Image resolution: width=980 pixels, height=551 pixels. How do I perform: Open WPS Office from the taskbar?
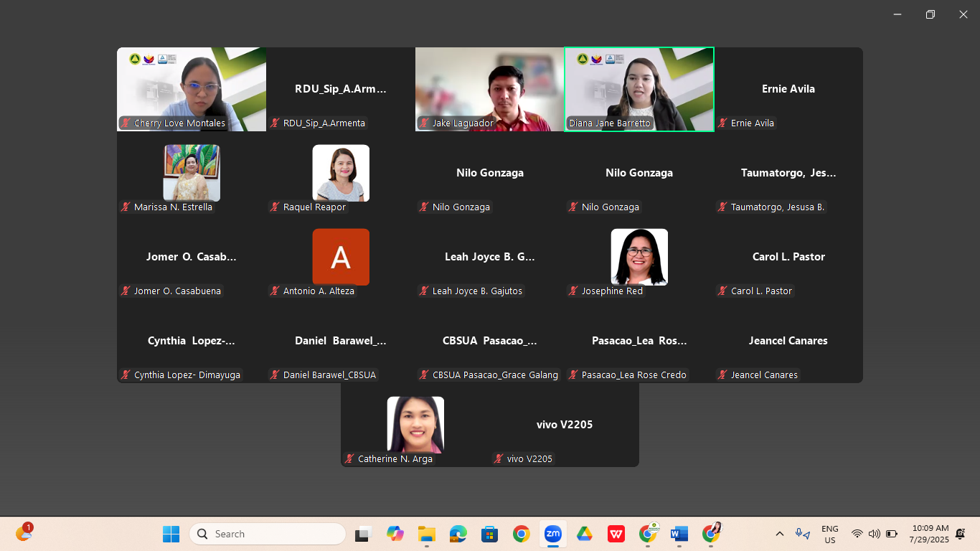coord(616,534)
